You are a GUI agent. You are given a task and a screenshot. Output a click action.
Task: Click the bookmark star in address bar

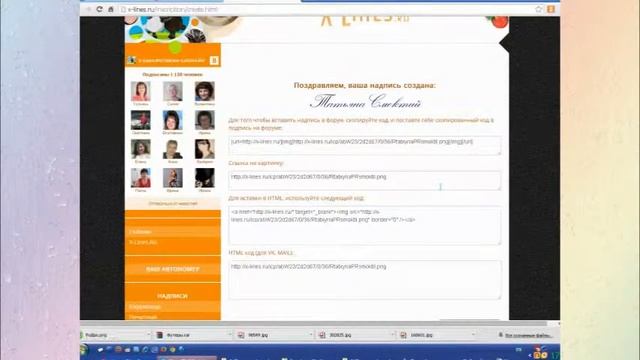(x=539, y=9)
